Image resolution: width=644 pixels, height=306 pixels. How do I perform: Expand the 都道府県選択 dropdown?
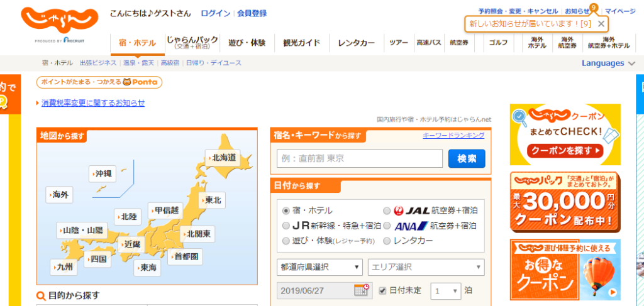pyautogui.click(x=320, y=267)
